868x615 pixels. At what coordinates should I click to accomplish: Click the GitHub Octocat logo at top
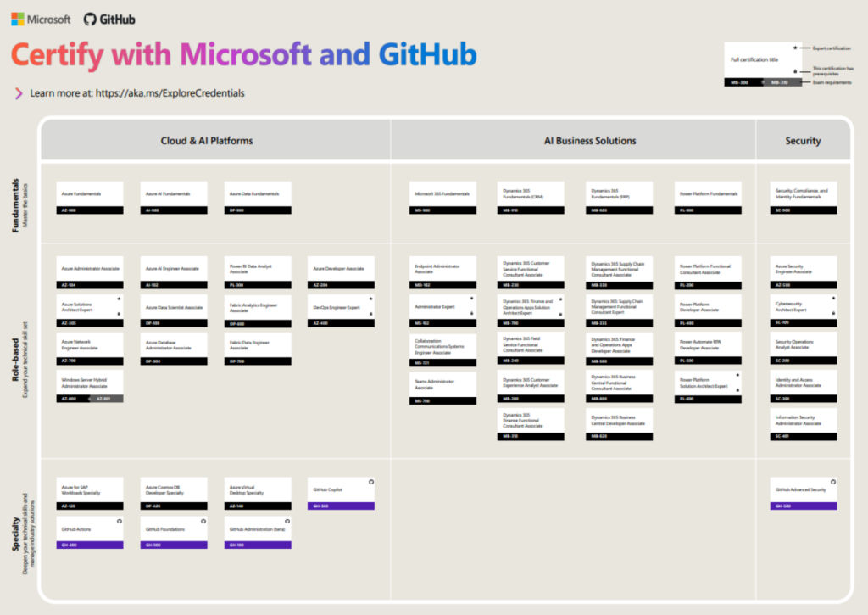coord(90,19)
